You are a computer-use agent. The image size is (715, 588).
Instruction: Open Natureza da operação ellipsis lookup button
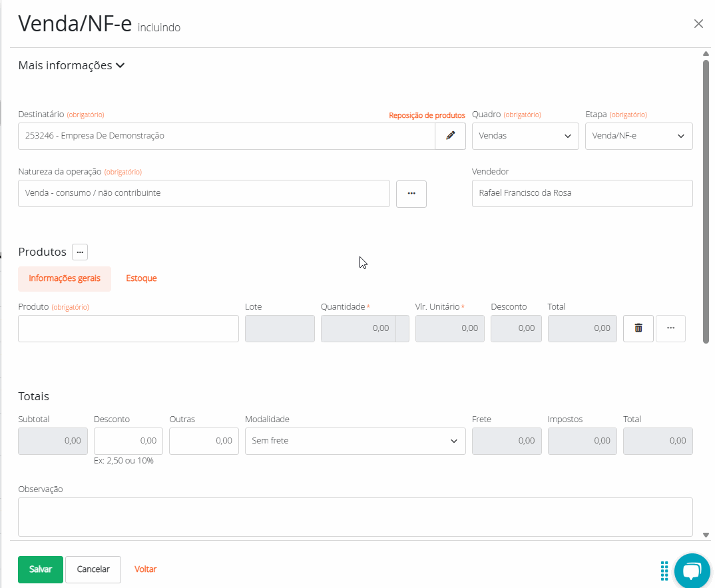click(411, 194)
